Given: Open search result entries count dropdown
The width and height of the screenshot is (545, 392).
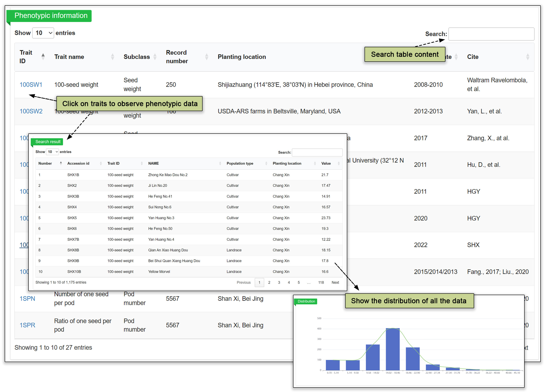Looking at the screenshot, I should [52, 152].
